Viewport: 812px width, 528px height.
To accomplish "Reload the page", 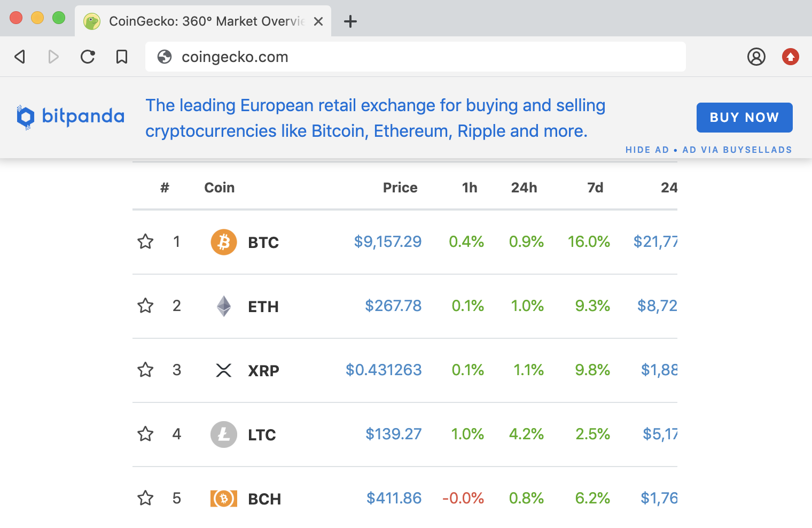I will pos(88,57).
